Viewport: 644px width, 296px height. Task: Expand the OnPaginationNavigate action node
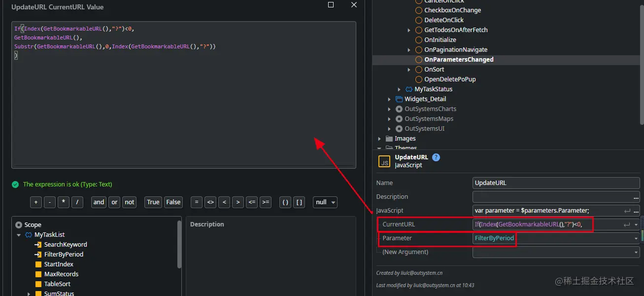pos(409,50)
